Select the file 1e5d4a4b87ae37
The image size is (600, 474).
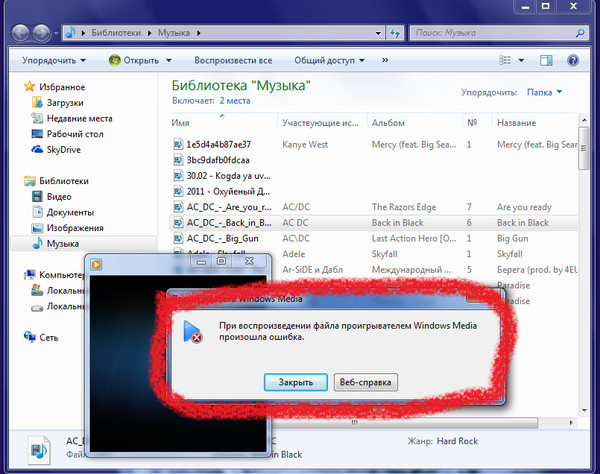tap(218, 144)
